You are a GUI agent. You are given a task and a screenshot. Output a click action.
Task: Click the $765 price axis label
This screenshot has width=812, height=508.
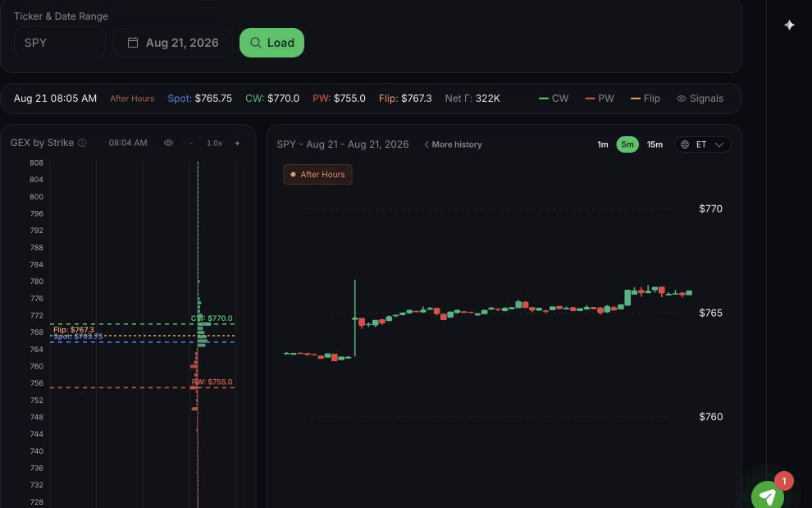(710, 313)
